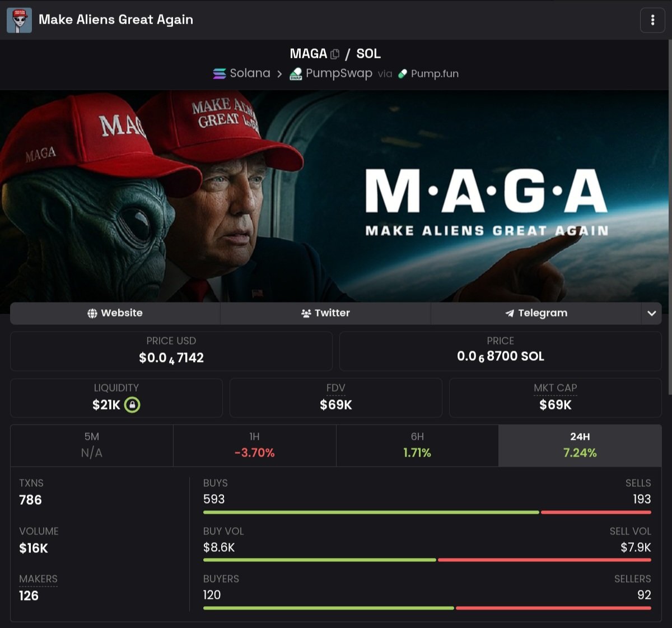The height and width of the screenshot is (628, 672).
Task: Click the PRICE USD value $0.0₄7142
Action: click(171, 358)
